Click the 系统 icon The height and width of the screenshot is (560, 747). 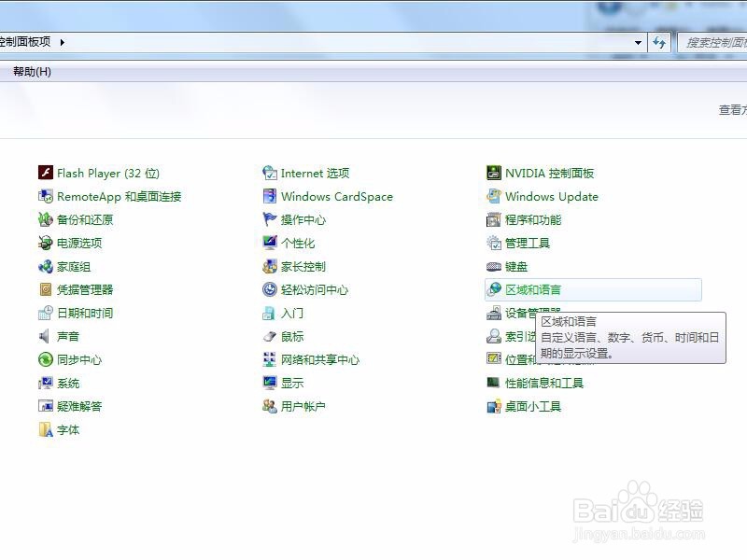pos(45,383)
